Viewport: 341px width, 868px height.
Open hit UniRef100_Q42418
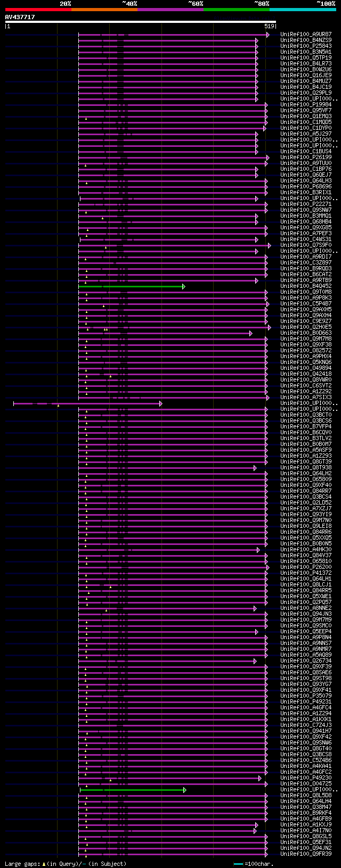306,374
